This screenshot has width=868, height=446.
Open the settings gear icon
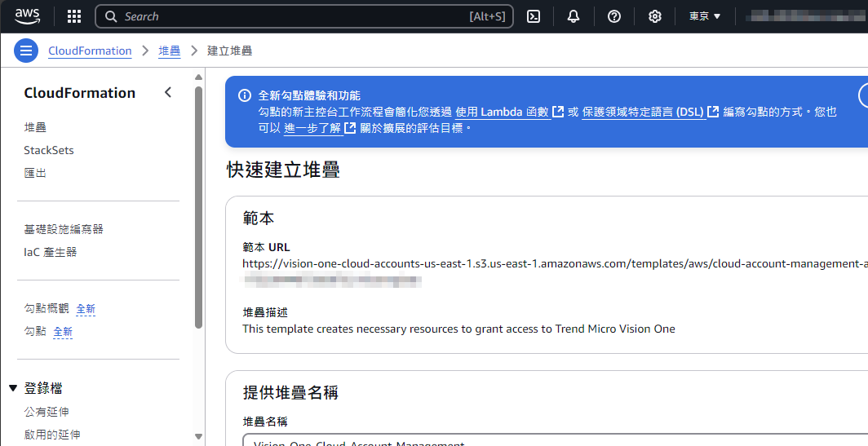click(x=654, y=16)
